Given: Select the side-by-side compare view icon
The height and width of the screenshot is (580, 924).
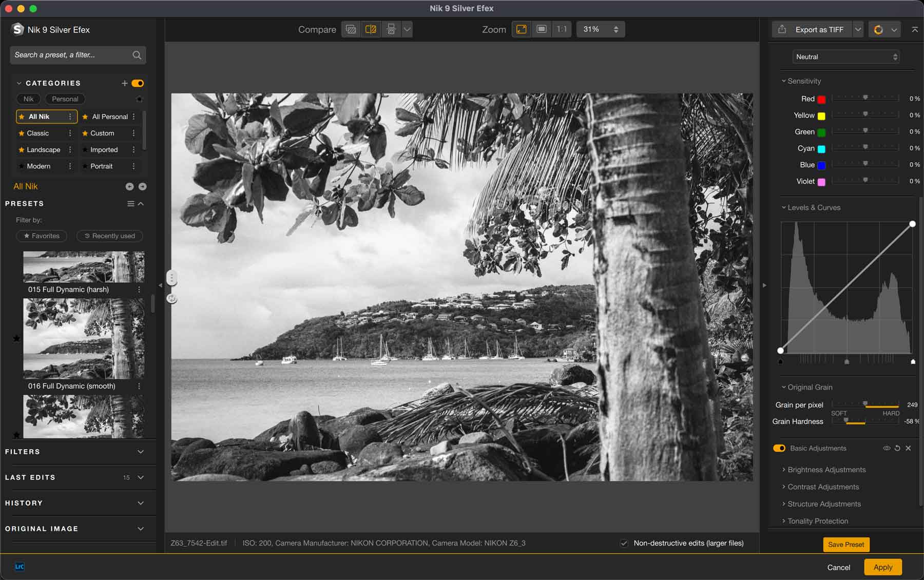Looking at the screenshot, I should [x=391, y=29].
